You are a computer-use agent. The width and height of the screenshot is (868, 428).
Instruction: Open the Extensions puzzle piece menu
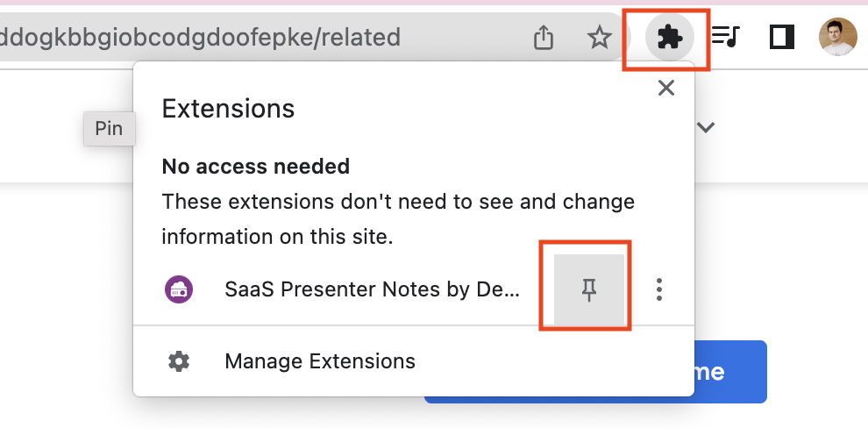point(670,37)
